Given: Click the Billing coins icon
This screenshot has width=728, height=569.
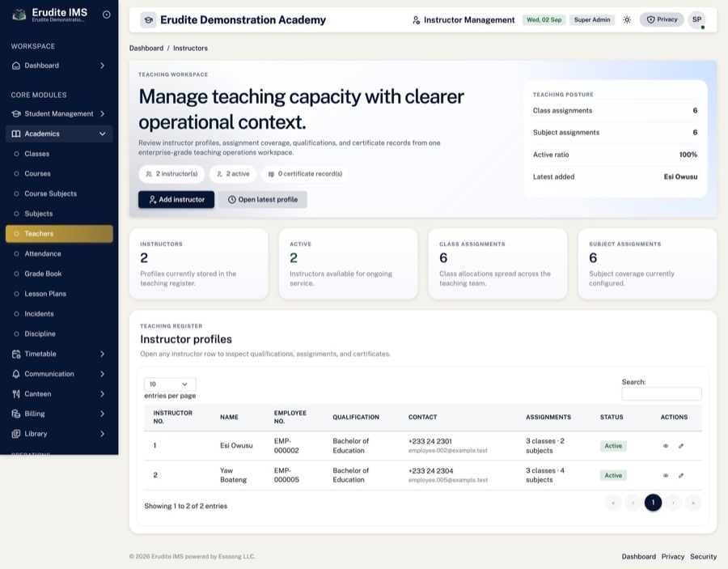Looking at the screenshot, I should pos(16,414).
